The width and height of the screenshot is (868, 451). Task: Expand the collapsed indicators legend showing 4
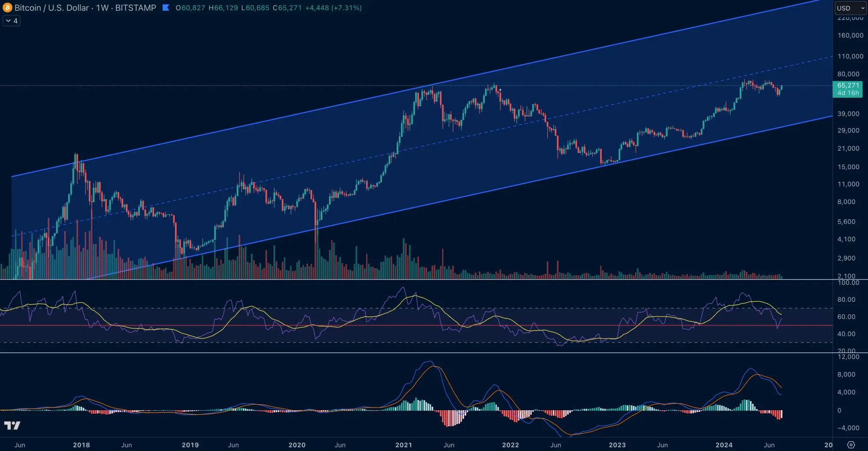click(11, 21)
